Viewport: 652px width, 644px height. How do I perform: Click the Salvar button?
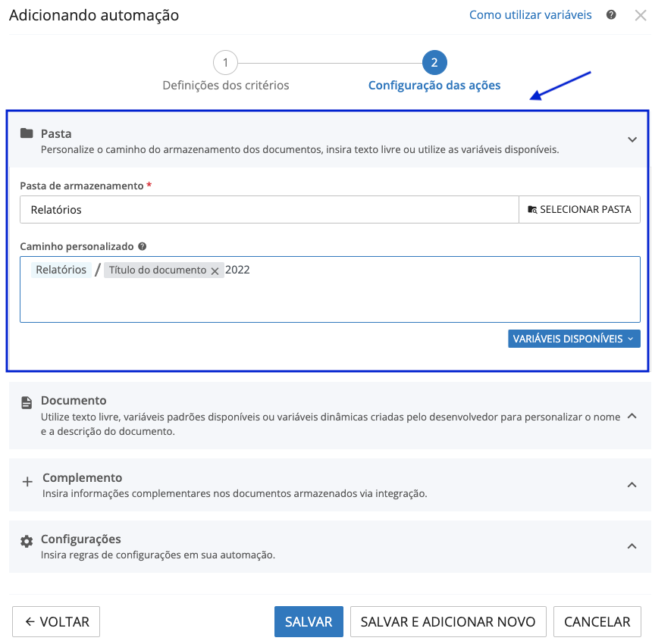point(309,622)
